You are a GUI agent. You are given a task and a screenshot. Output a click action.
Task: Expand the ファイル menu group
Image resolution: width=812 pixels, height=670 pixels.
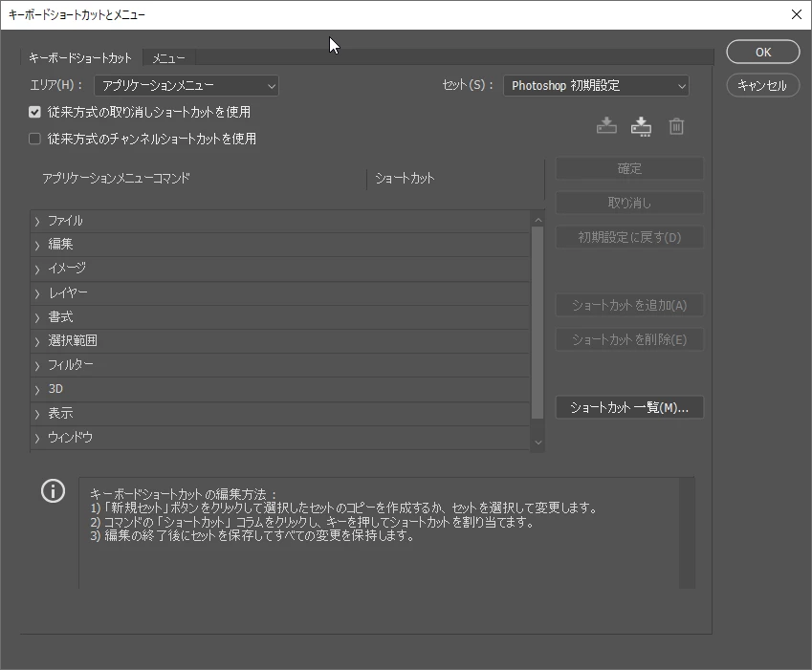click(37, 222)
